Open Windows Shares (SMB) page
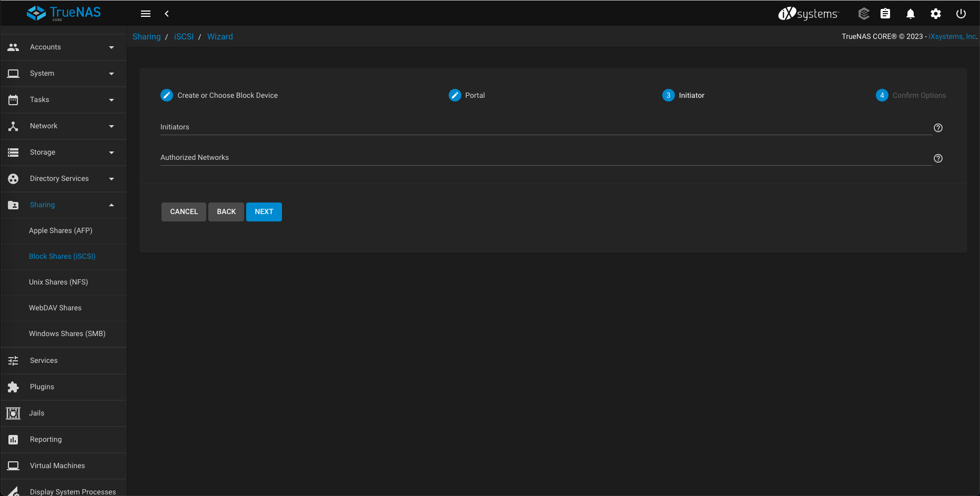This screenshot has height=496, width=980. (x=67, y=334)
